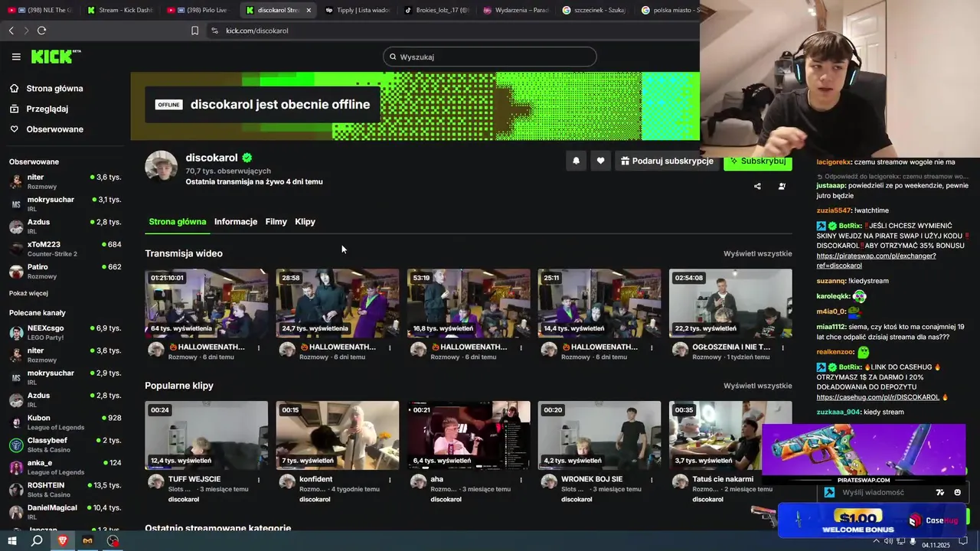Image resolution: width=980 pixels, height=551 pixels.
Task: Open the 53:19 video thumbnail
Action: [469, 303]
